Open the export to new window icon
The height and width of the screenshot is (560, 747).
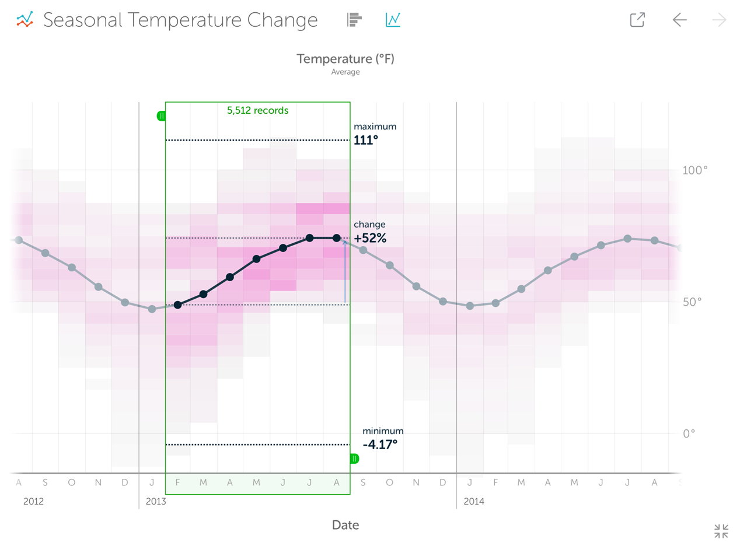coord(637,19)
